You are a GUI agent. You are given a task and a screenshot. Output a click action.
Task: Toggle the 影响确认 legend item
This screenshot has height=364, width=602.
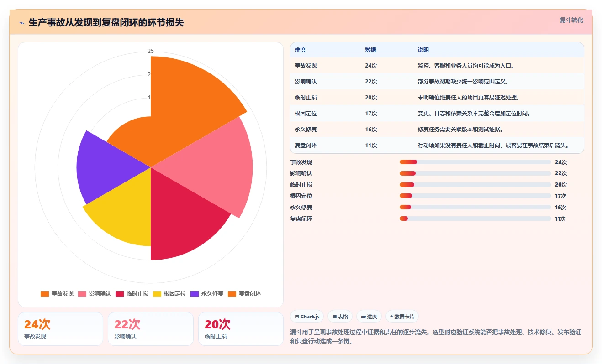pos(95,294)
